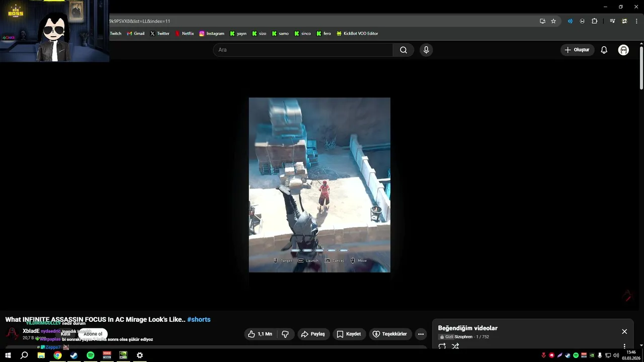Open Instagram bookmark
The image size is (644, 362).
212,34
